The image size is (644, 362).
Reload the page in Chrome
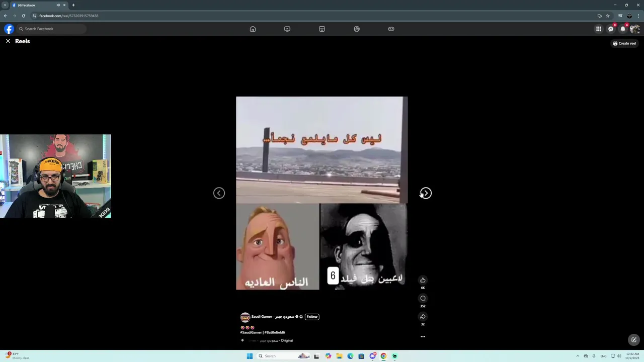(23, 16)
